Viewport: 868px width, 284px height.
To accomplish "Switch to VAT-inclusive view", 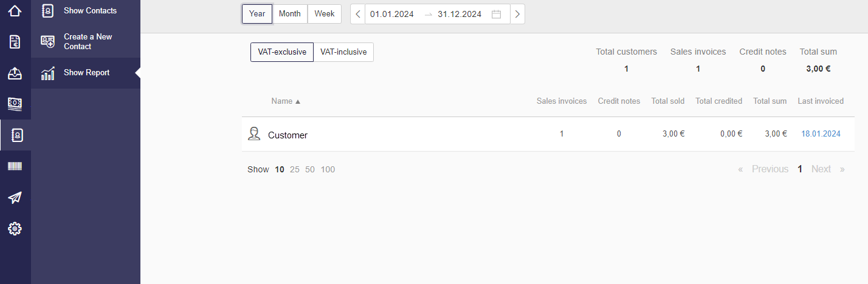I will [x=343, y=52].
